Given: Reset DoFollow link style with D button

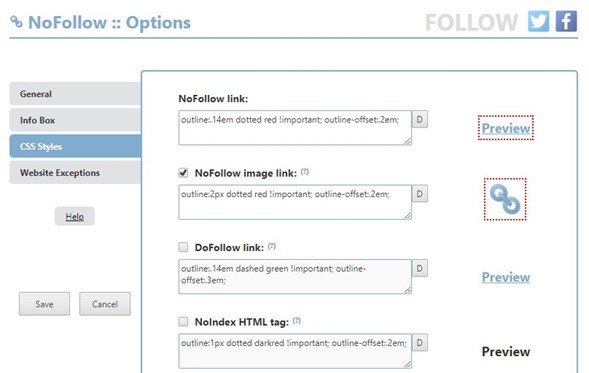Looking at the screenshot, I should (420, 268).
